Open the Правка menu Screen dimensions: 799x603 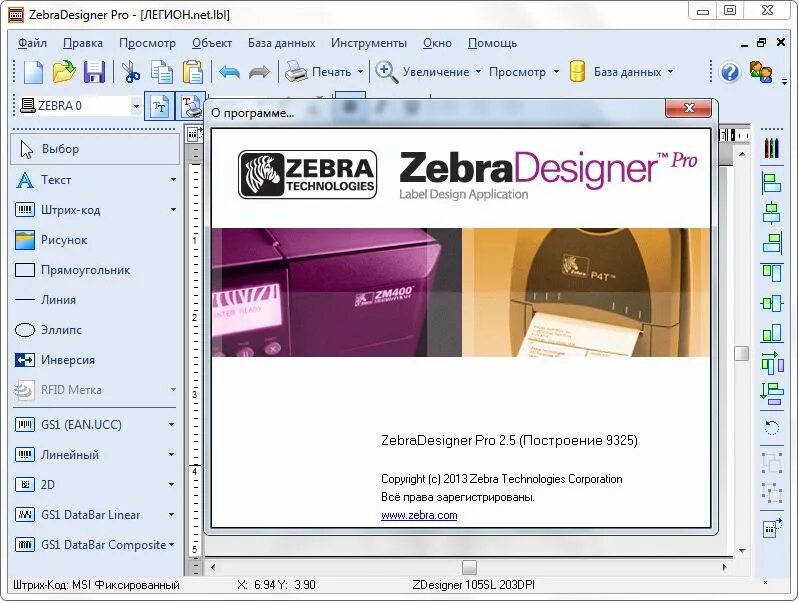click(x=83, y=43)
